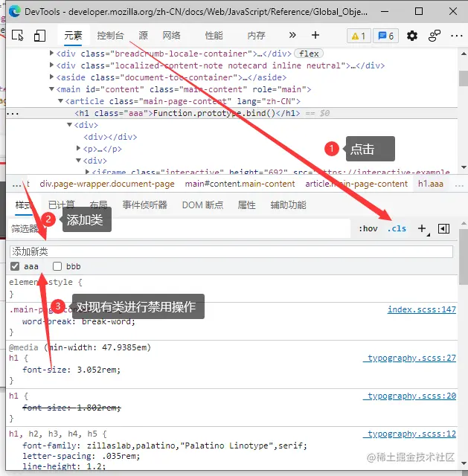
Task: Select div.page-wrapper.document-page breadcrumb
Action: pos(107,184)
